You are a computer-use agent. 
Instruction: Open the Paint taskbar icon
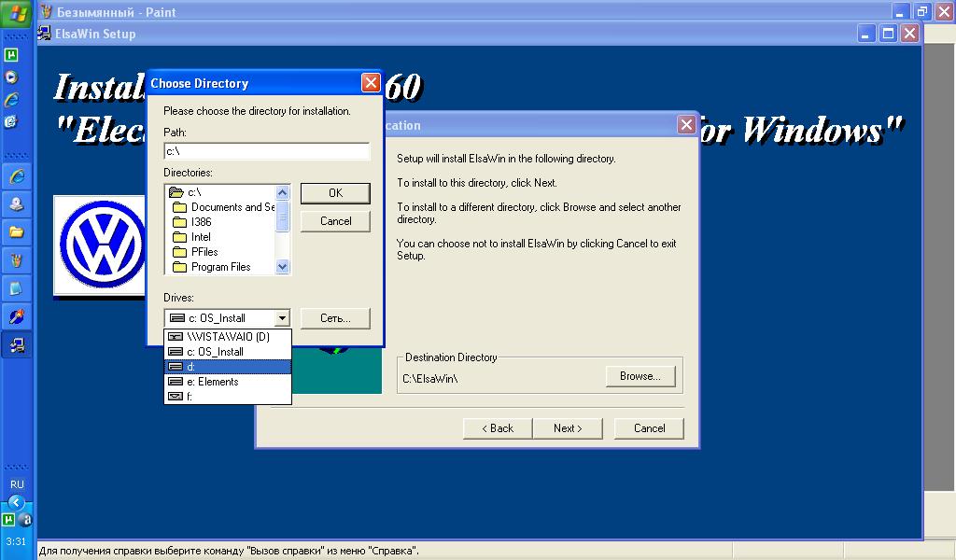click(x=17, y=259)
